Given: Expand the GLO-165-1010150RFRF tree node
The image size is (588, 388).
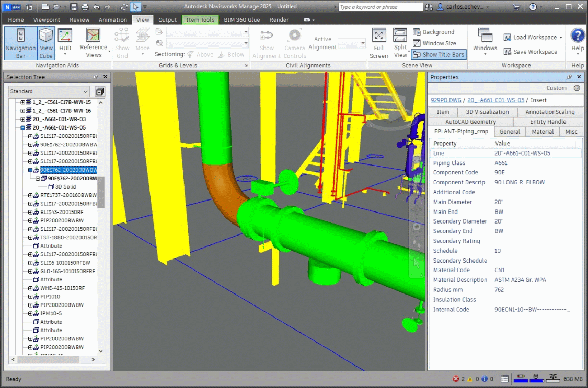Looking at the screenshot, I should pyautogui.click(x=30, y=271).
